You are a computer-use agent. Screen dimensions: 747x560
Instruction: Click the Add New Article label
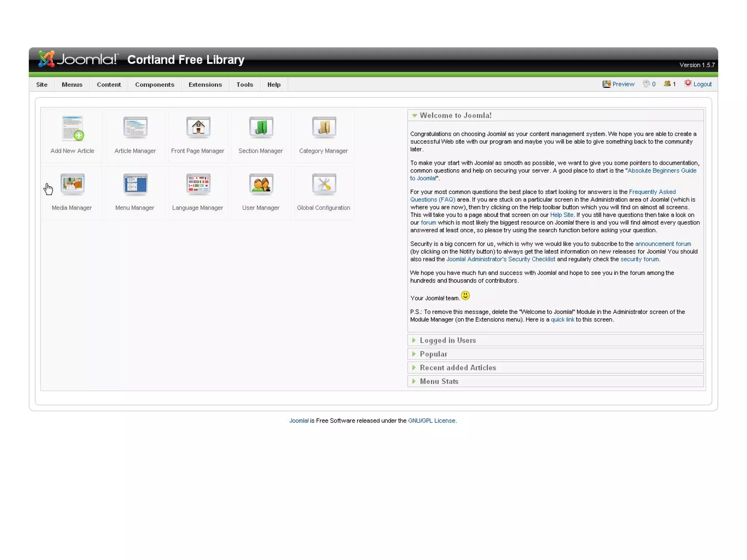[x=72, y=151]
